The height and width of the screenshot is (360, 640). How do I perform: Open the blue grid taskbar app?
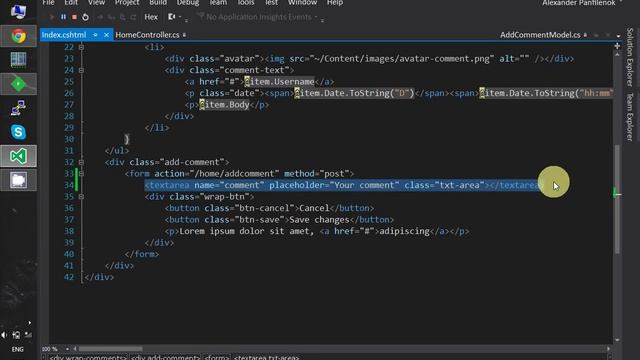[x=18, y=60]
